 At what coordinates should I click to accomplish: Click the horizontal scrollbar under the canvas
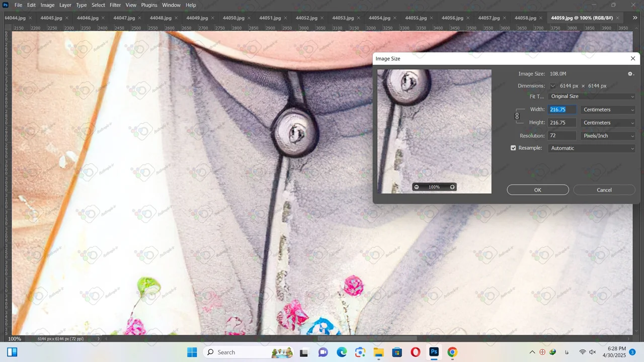(x=367, y=338)
